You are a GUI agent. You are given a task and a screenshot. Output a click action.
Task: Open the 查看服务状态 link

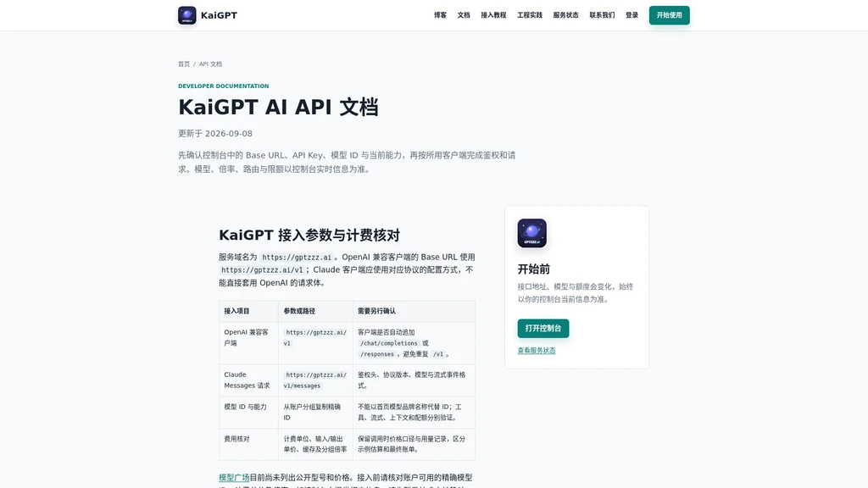pyautogui.click(x=537, y=350)
